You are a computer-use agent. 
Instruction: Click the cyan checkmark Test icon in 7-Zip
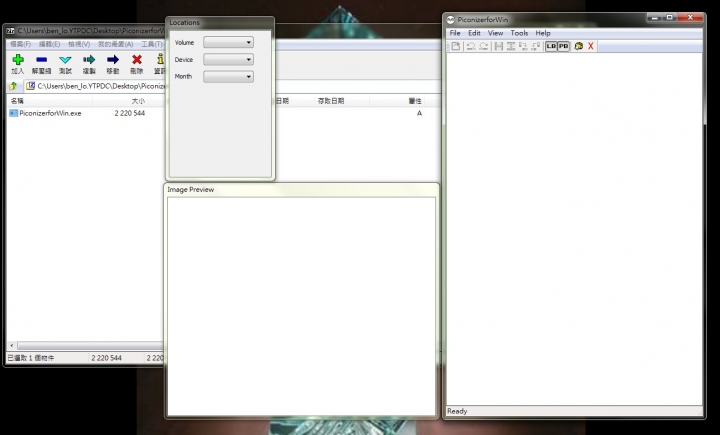pyautogui.click(x=65, y=60)
